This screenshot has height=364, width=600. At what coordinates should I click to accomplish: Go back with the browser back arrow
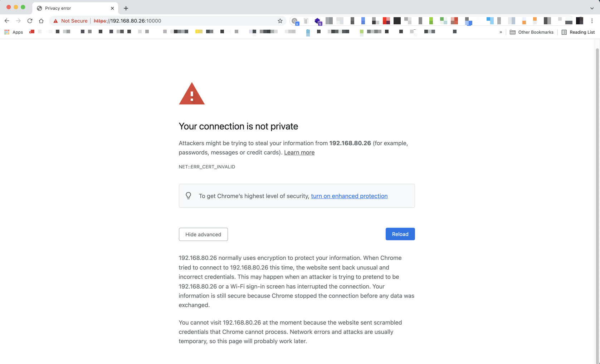pyautogui.click(x=7, y=21)
